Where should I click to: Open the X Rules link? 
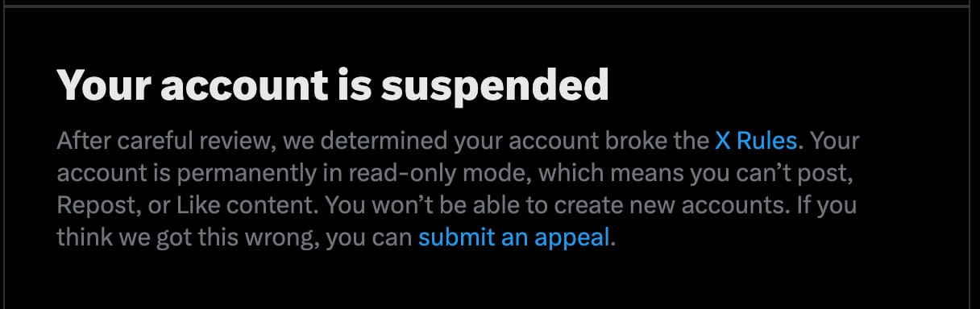[x=756, y=142]
